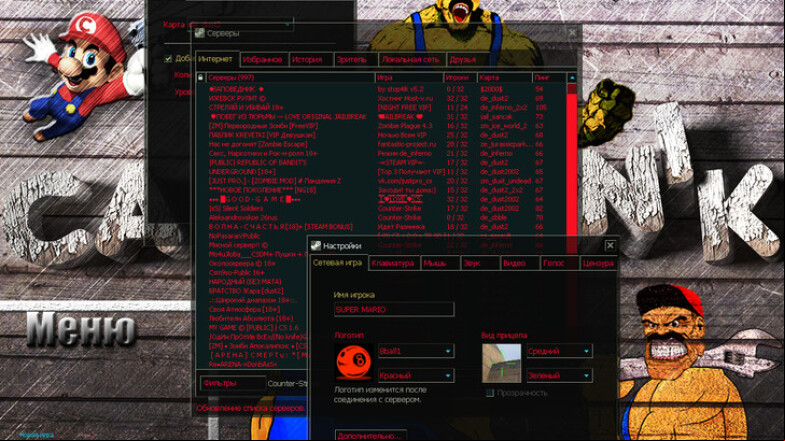Image resolution: width=785 pixels, height=441 pixels.
Task: Click the Steam icon in Настройки title bar
Action: [x=315, y=245]
